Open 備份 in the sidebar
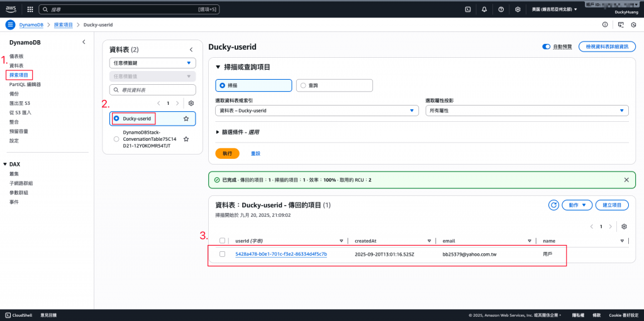 pos(14,94)
